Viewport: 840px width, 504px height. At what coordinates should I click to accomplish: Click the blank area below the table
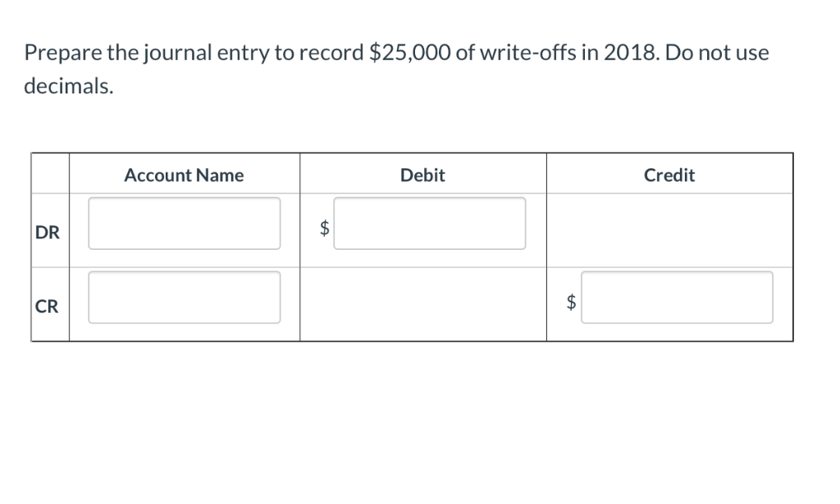point(410,410)
